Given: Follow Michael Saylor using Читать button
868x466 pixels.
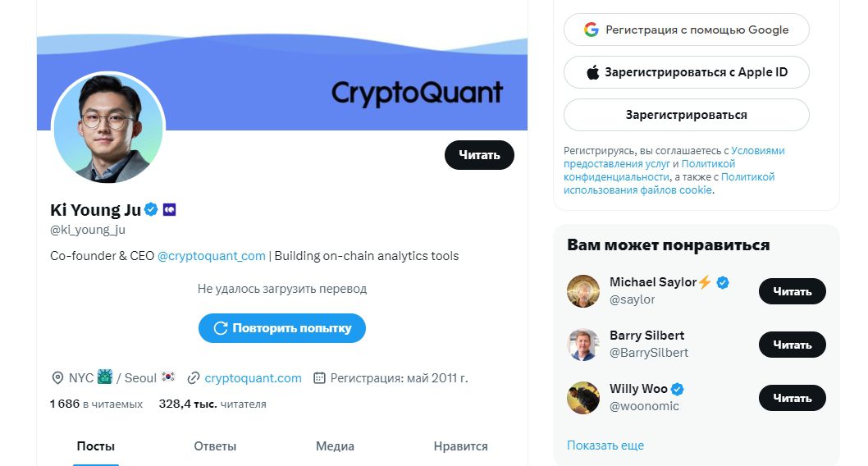Looking at the screenshot, I should (792, 291).
